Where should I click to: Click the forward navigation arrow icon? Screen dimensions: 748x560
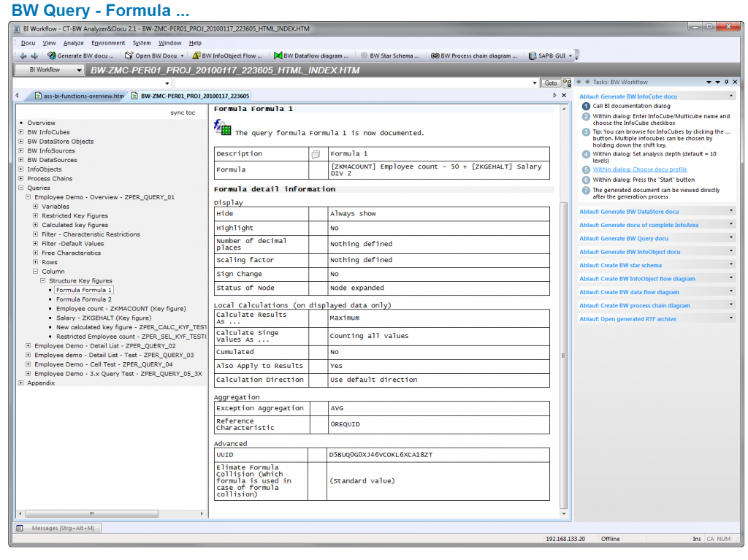(35, 55)
